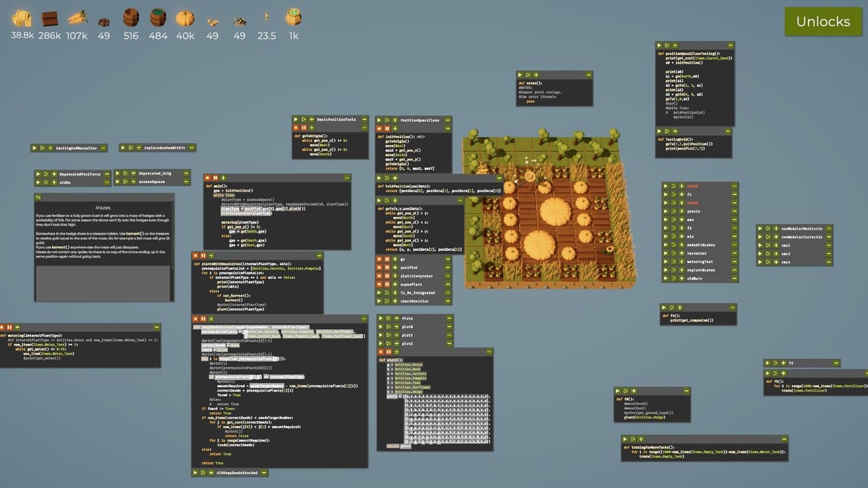Run the replaceBushesWithTr script
Viewport: 868px width, 488px height.
click(x=123, y=148)
